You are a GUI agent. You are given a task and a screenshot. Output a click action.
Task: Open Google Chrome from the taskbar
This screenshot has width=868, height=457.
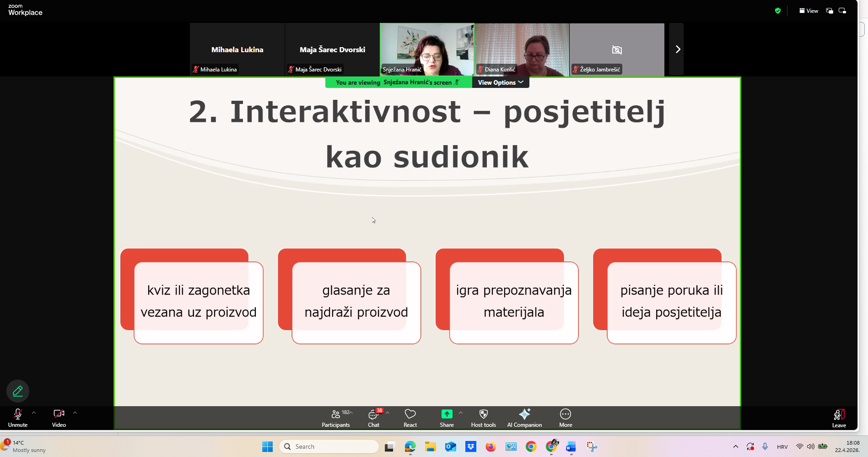pos(531,446)
